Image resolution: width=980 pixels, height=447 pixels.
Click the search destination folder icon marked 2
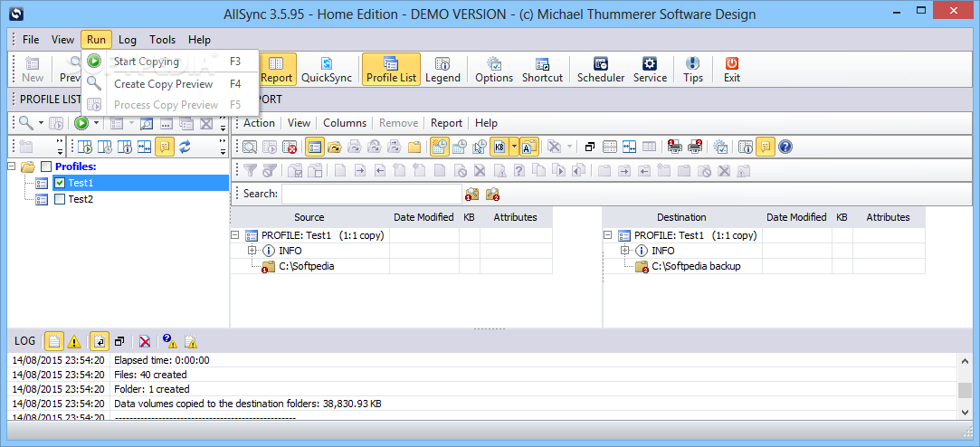493,194
